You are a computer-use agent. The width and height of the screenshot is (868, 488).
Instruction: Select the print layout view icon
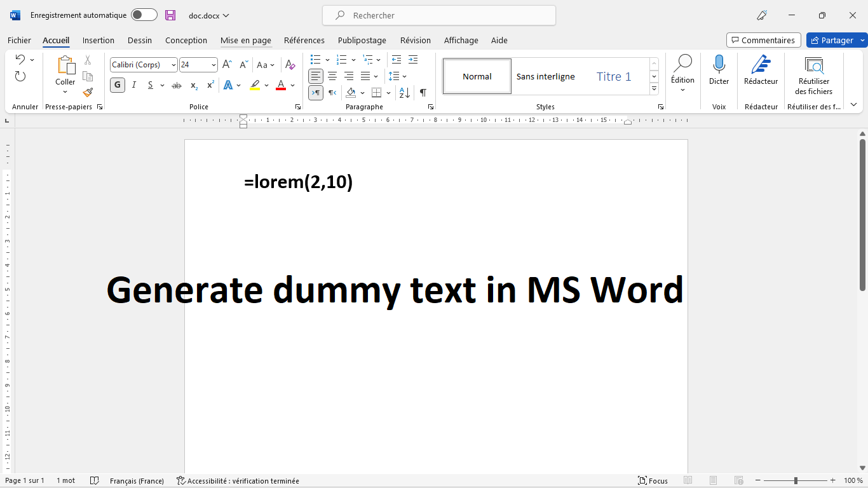(x=714, y=481)
